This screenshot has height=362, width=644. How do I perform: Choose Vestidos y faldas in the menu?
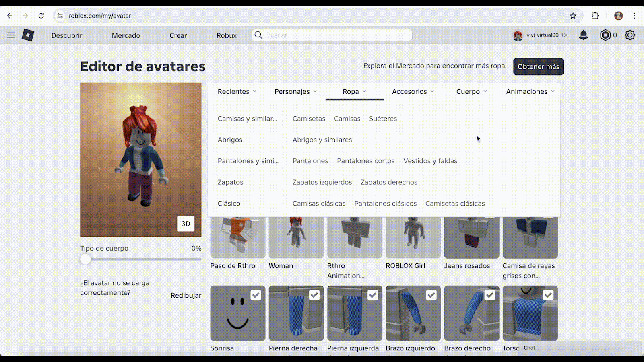click(x=430, y=161)
